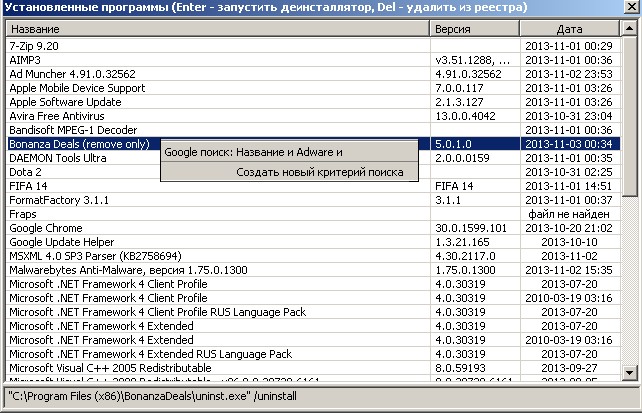Image resolution: width=642 pixels, height=413 pixels.
Task: Select the Fraps row
Action: pyautogui.click(x=313, y=214)
